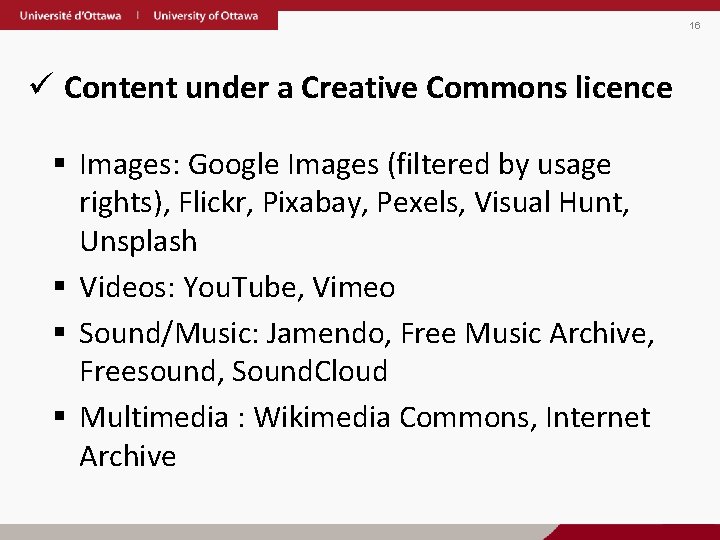
Task: Click the word 'Unsplash'
Action: [139, 242]
